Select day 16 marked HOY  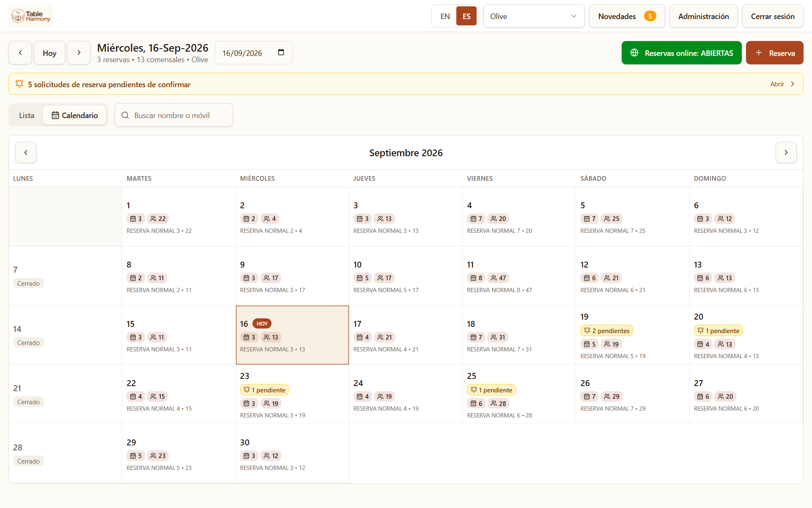pos(292,335)
